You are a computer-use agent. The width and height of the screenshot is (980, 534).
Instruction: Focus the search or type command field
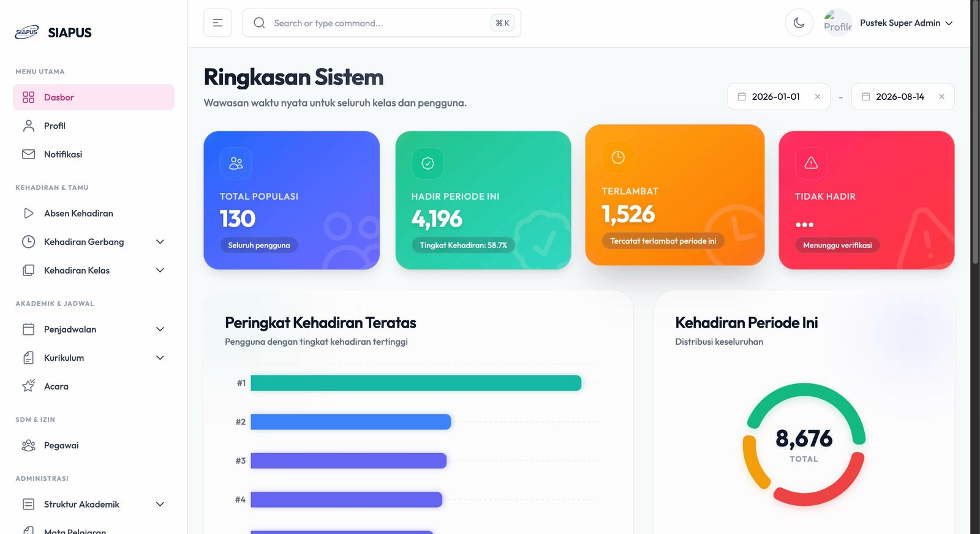382,23
